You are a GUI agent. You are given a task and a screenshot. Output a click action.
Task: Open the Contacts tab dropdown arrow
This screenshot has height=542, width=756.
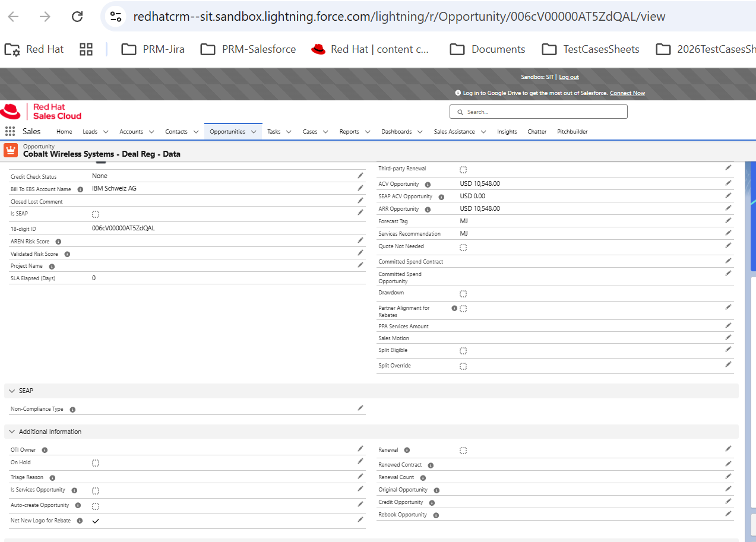195,132
